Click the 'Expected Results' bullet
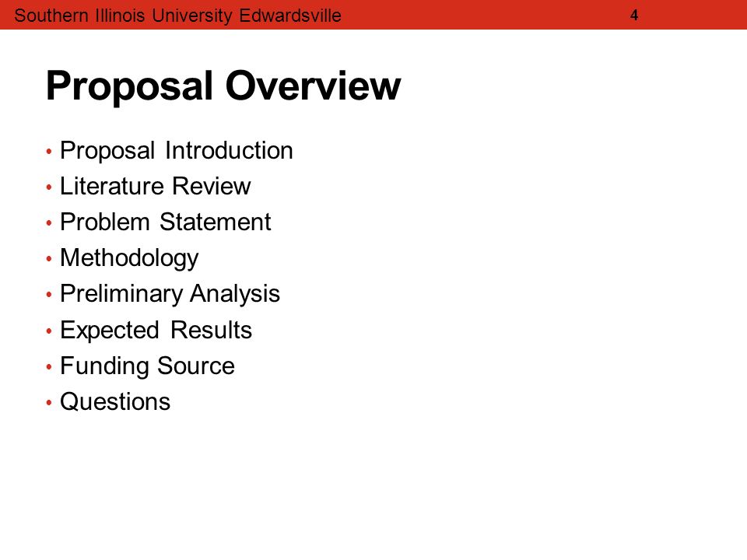Screen dimensions: 747x560 pos(156,330)
